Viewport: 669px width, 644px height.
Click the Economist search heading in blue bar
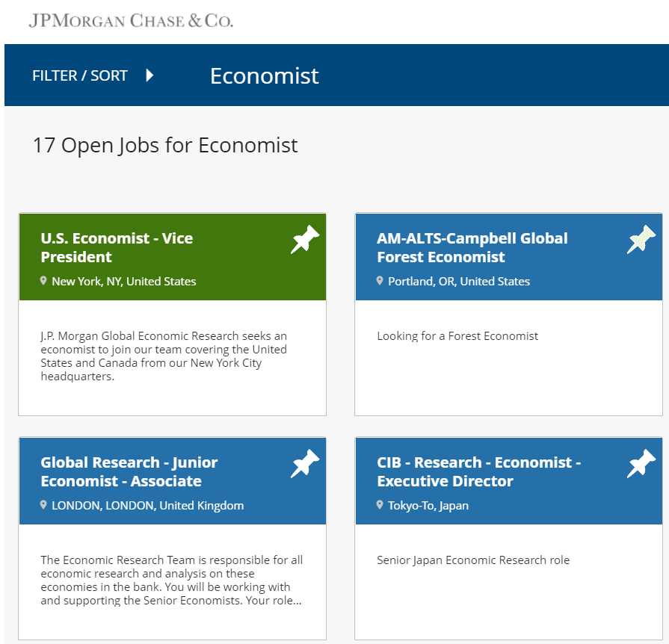click(x=264, y=75)
